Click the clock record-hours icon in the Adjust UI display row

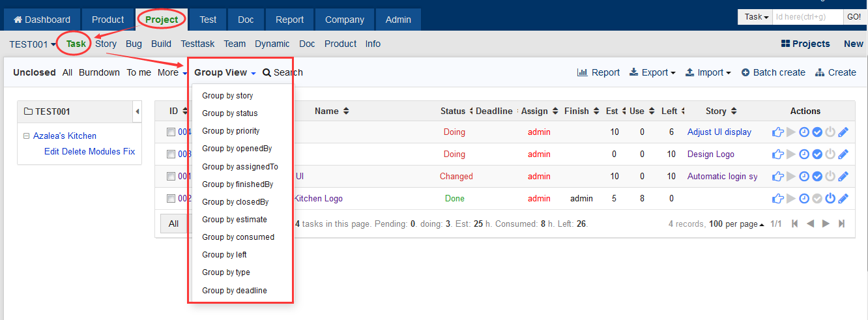[804, 132]
